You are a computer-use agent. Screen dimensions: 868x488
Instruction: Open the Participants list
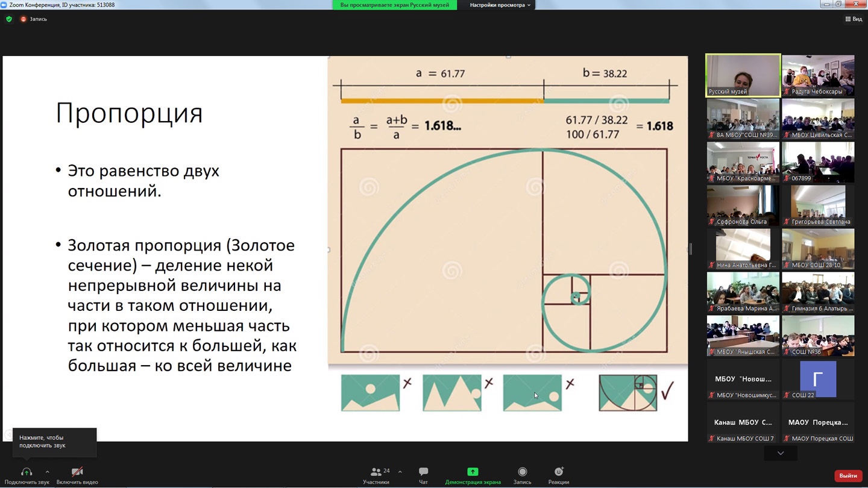tap(376, 475)
